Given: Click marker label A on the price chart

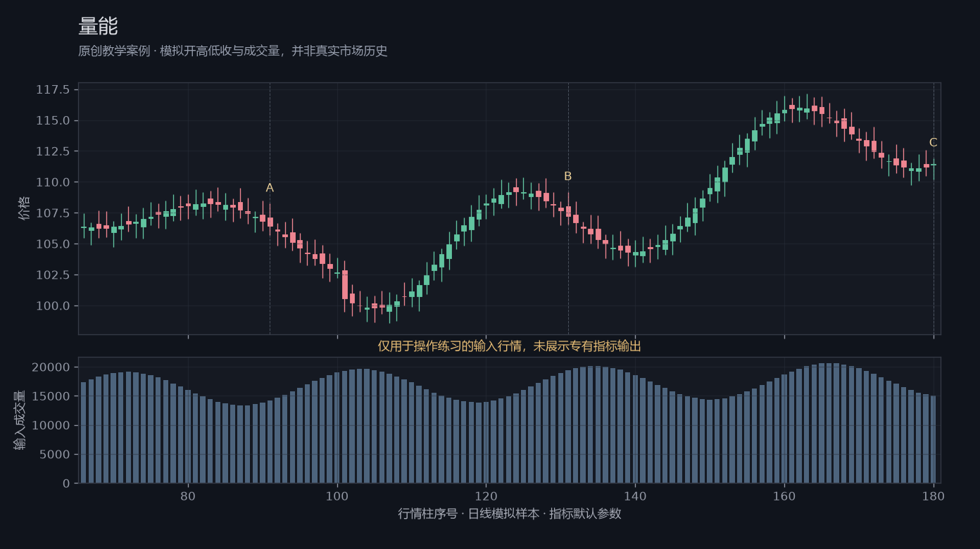Looking at the screenshot, I should pyautogui.click(x=270, y=188).
